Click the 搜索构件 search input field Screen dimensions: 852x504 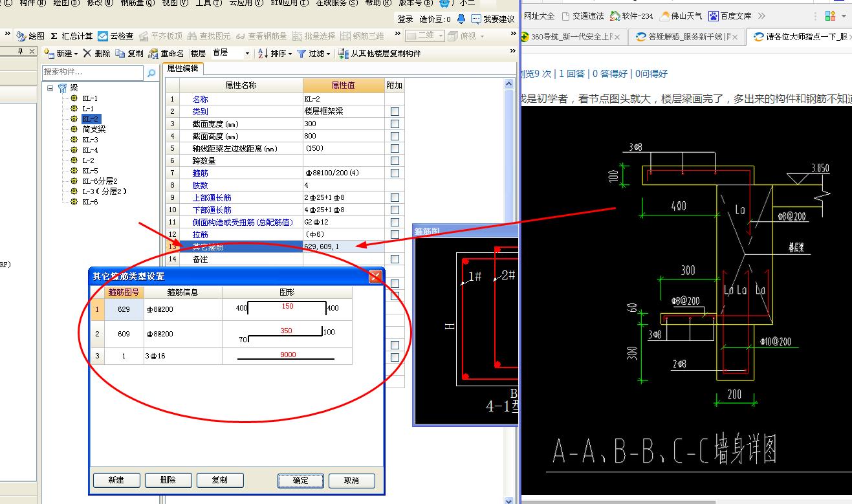pyautogui.click(x=94, y=73)
